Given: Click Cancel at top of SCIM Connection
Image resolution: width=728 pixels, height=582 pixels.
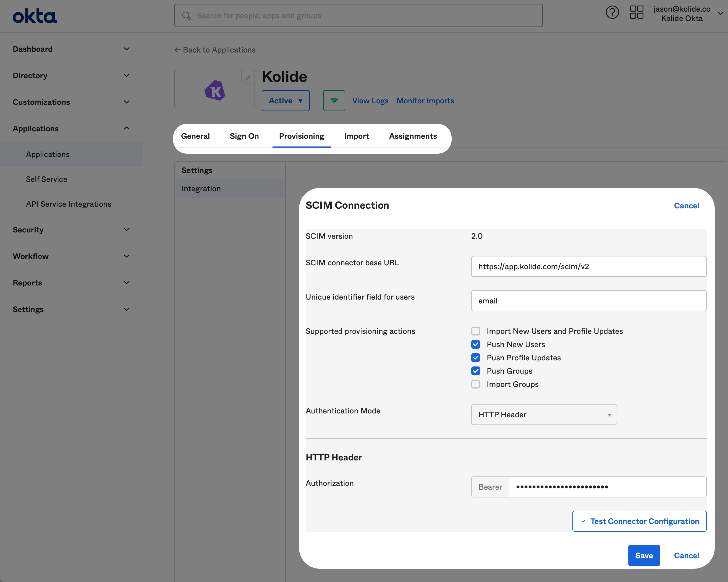Looking at the screenshot, I should [687, 206].
